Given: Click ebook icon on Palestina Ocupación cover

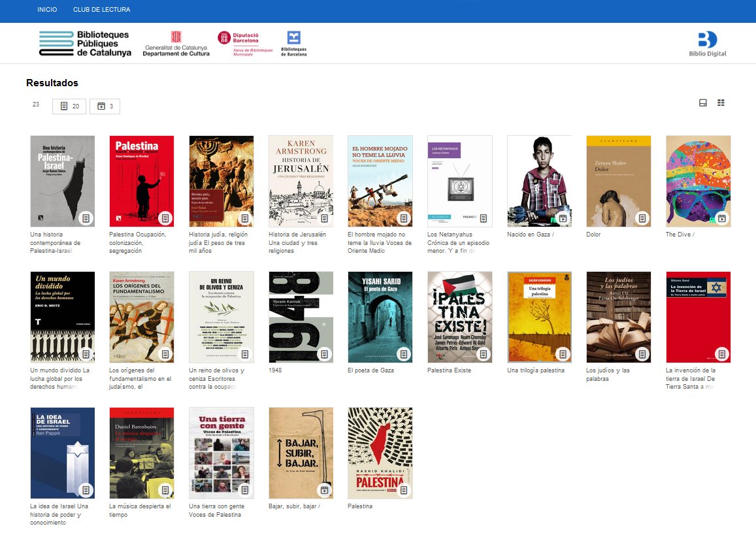Looking at the screenshot, I should tap(165, 218).
